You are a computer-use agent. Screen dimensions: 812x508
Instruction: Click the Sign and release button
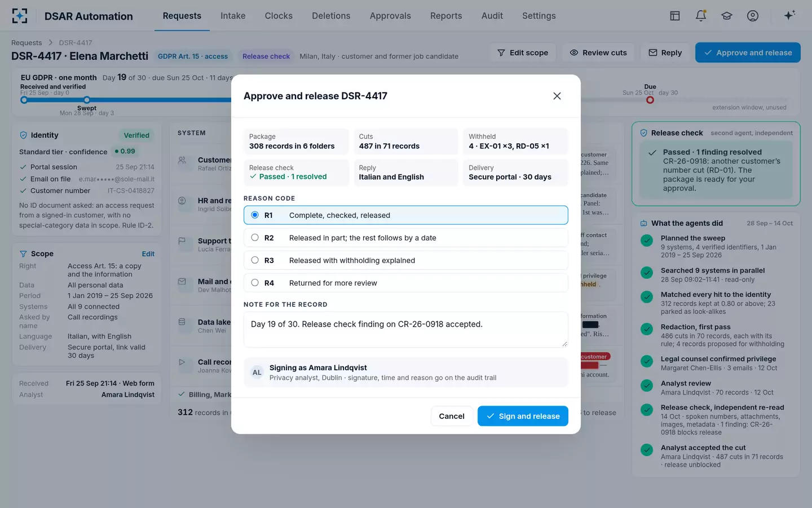point(523,416)
